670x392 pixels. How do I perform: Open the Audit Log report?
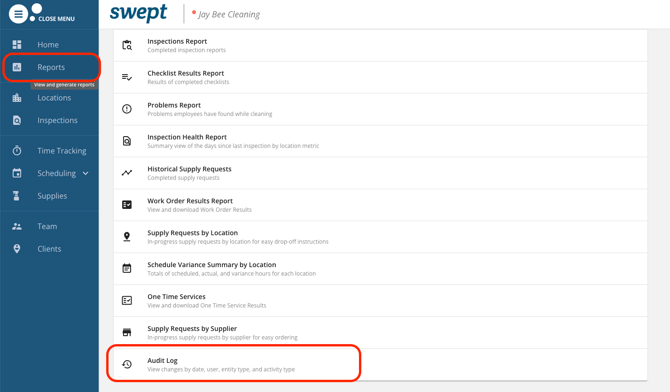(x=380, y=364)
